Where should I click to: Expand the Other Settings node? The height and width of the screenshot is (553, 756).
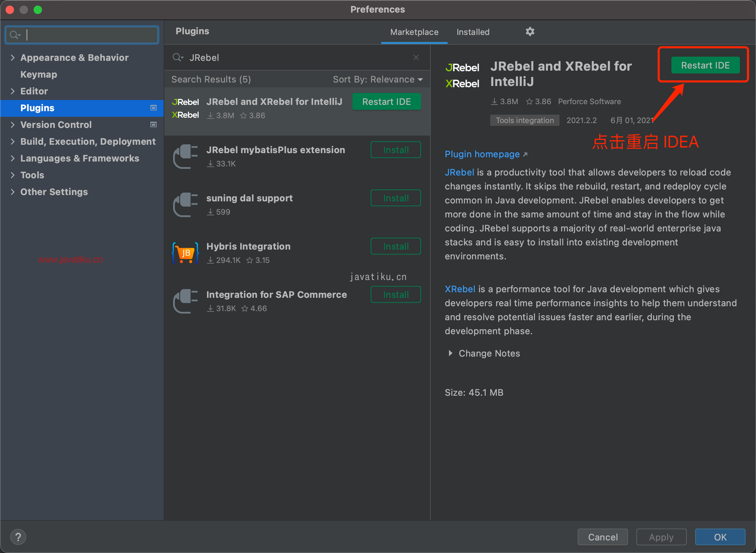(x=13, y=192)
